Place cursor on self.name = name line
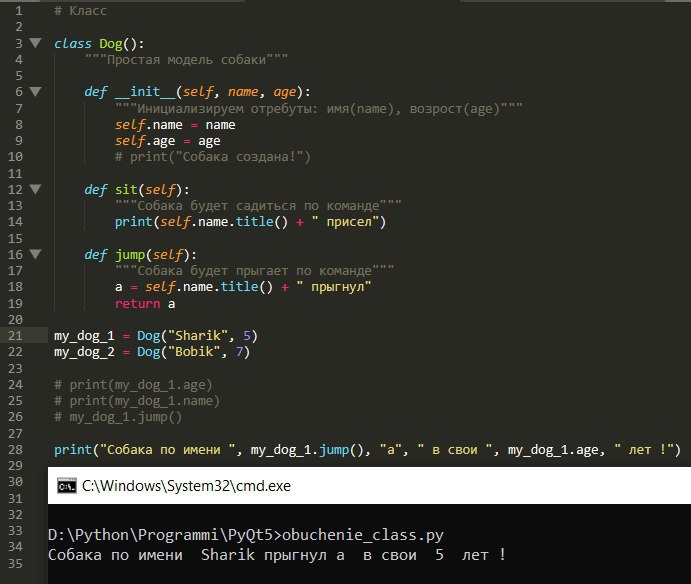Image resolution: width=691 pixels, height=584 pixels. tap(175, 125)
